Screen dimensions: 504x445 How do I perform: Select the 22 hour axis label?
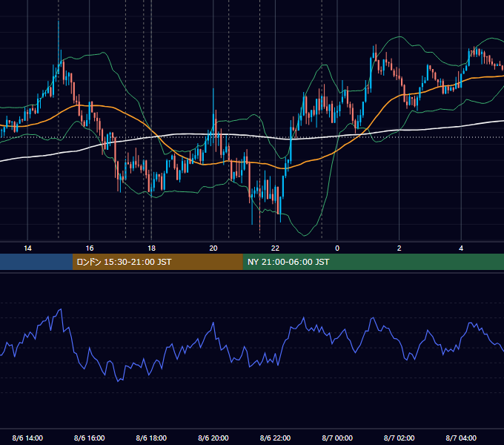coord(276,248)
